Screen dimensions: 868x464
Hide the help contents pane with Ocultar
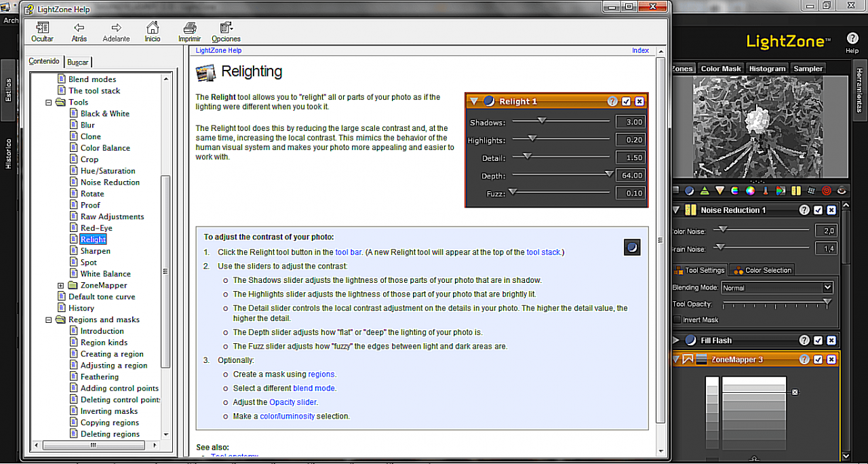(43, 31)
